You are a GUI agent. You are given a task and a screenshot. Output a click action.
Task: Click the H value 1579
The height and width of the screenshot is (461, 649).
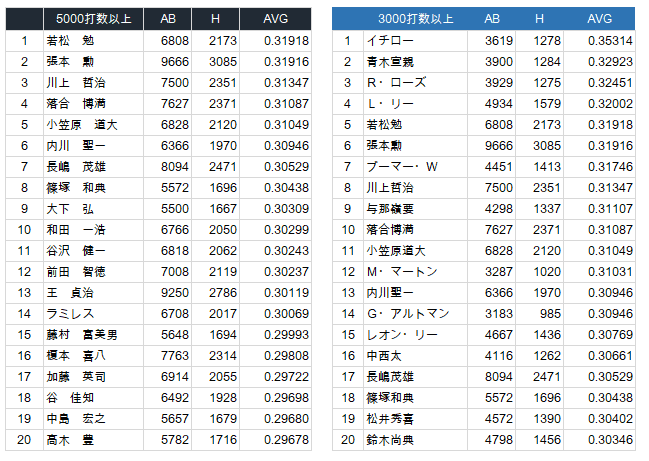coord(547,104)
